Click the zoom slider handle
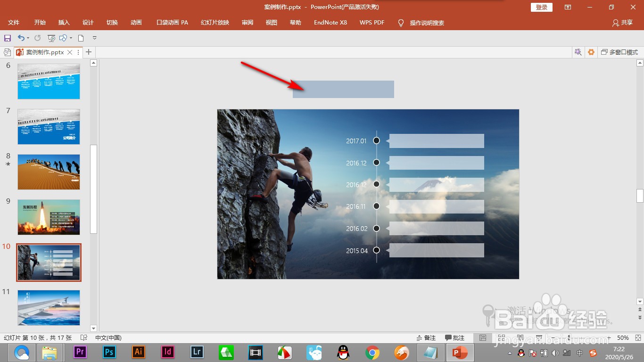The image size is (644, 362). point(569,338)
